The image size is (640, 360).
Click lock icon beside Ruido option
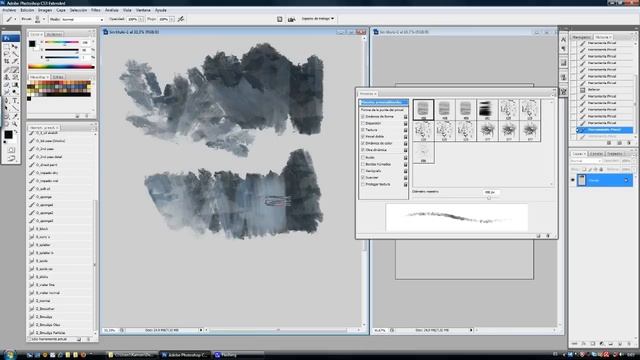tap(405, 158)
